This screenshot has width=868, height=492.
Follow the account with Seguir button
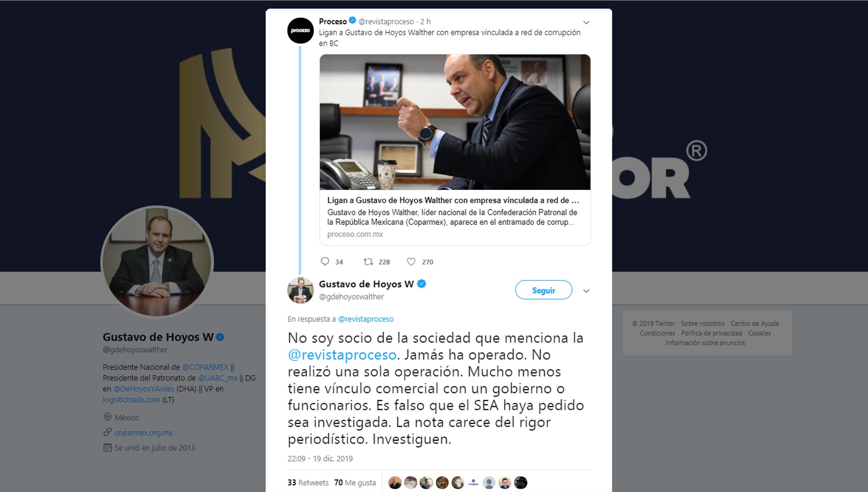(543, 290)
